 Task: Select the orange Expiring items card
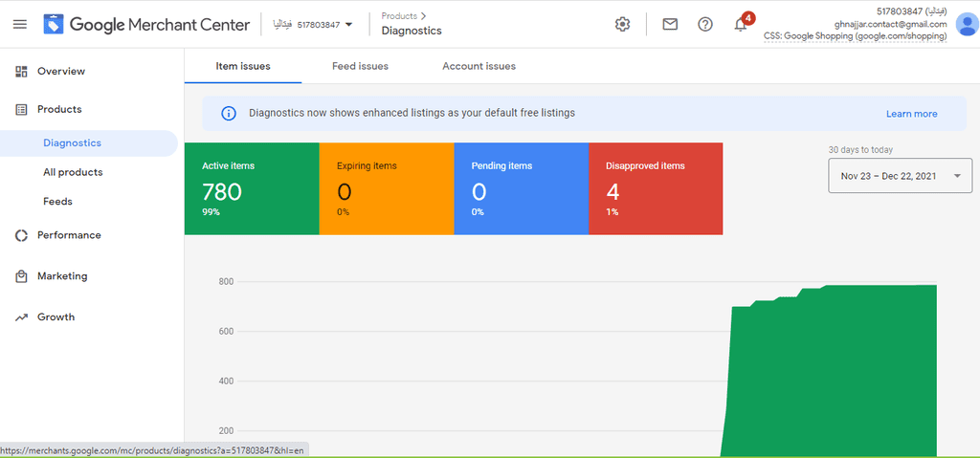(x=387, y=188)
